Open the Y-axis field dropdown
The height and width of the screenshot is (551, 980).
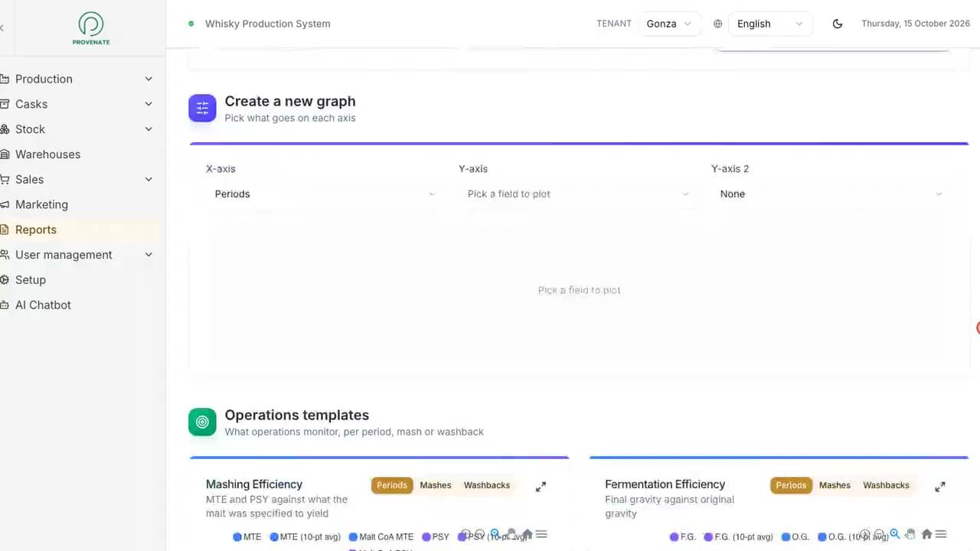578,194
